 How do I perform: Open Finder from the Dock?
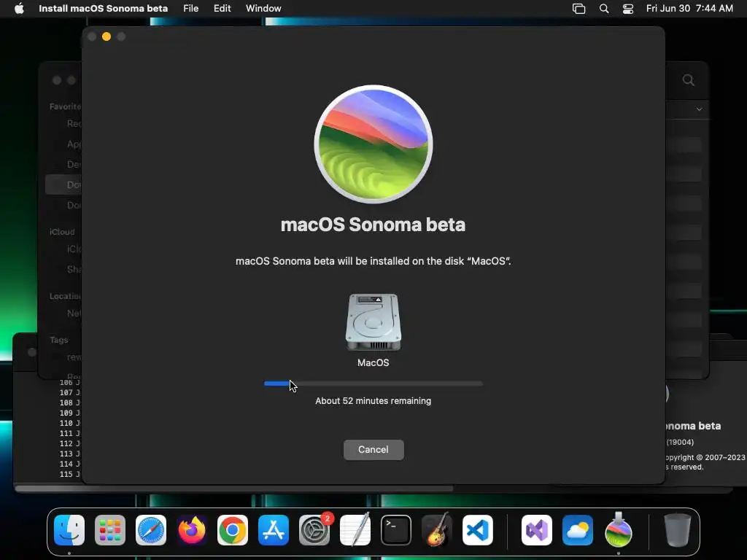pyautogui.click(x=69, y=530)
